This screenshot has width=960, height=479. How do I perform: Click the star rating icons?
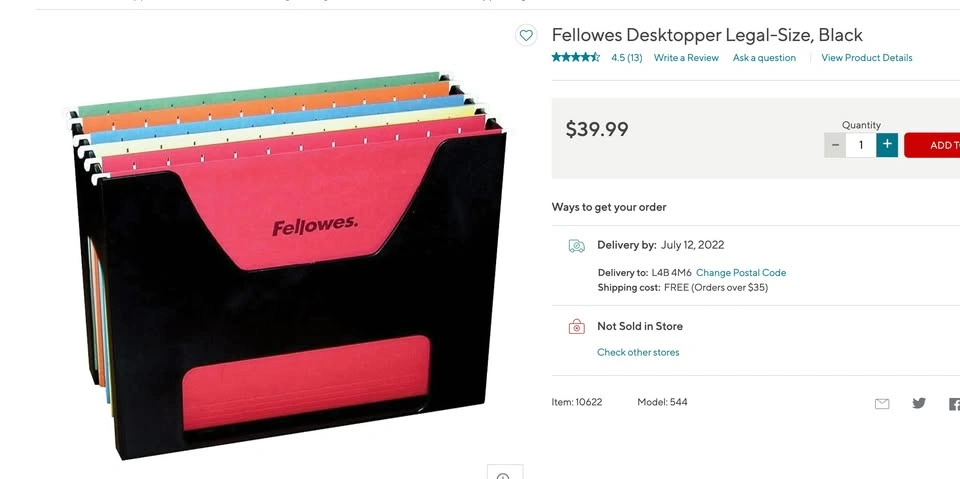coord(576,58)
